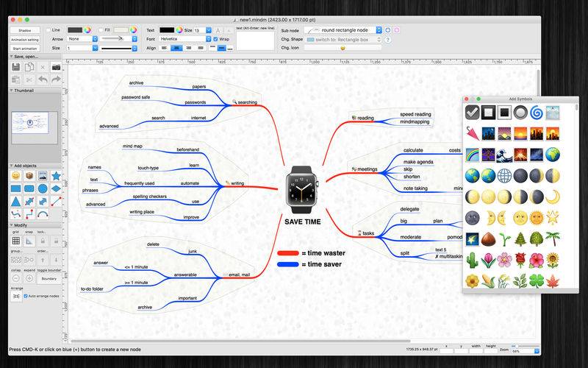
Task: Toggle the grid display
Action: 15,241
